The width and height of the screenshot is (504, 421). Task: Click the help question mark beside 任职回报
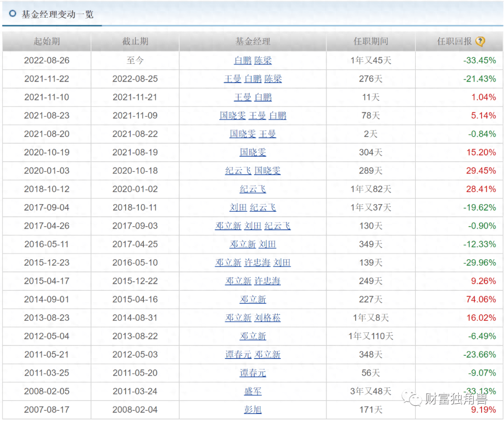click(x=480, y=41)
